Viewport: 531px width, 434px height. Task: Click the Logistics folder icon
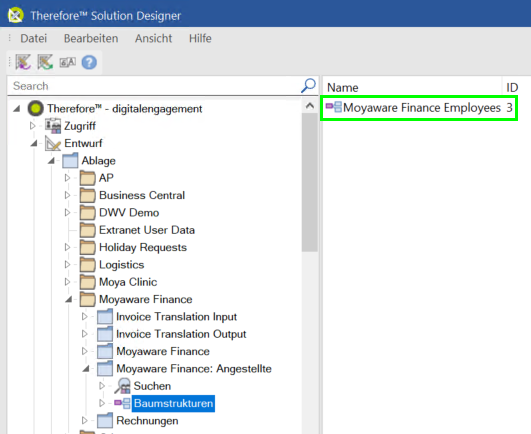pyautogui.click(x=88, y=264)
